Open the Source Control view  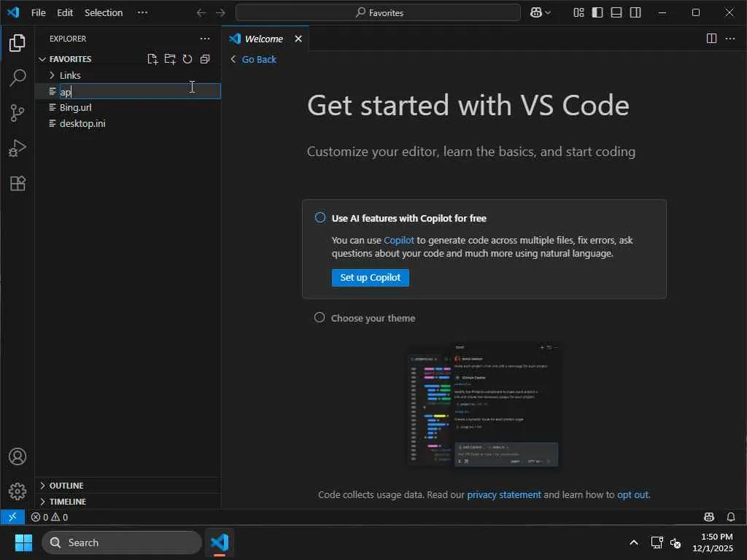click(x=18, y=113)
